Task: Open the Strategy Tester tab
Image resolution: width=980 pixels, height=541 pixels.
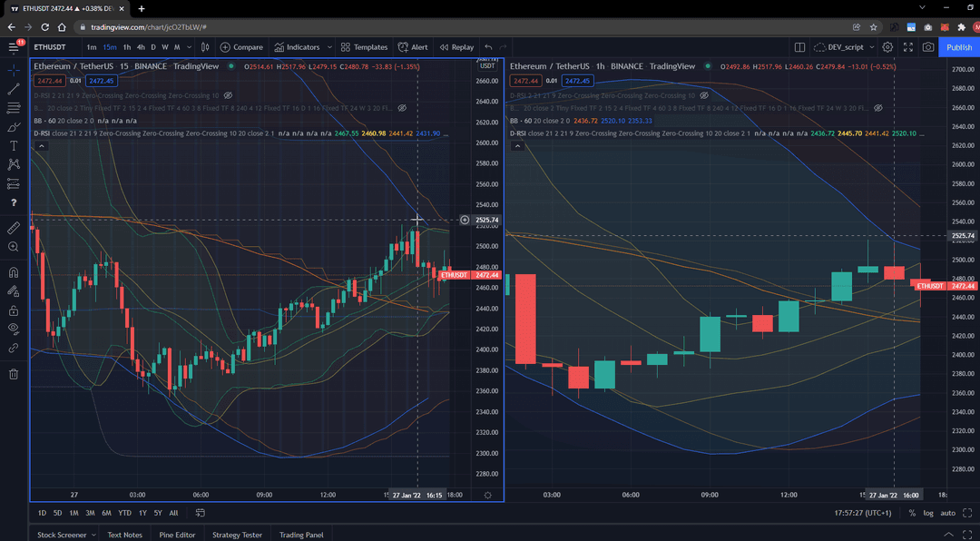Action: point(237,535)
